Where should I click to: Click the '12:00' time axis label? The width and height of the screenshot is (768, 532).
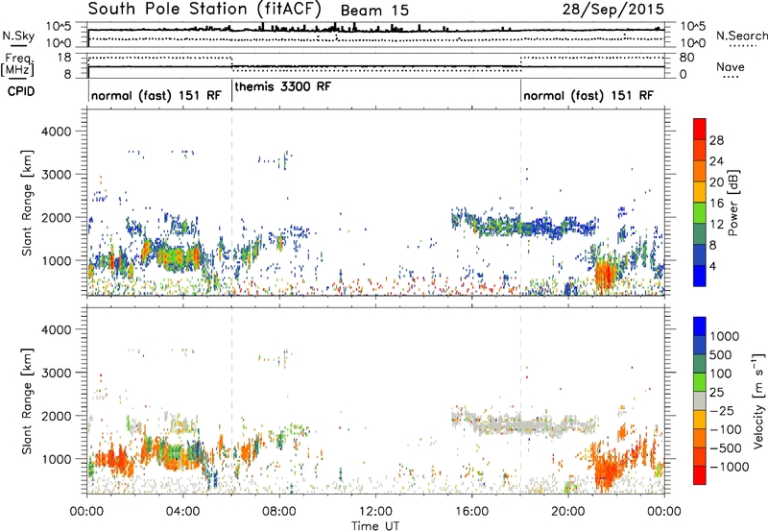(375, 511)
